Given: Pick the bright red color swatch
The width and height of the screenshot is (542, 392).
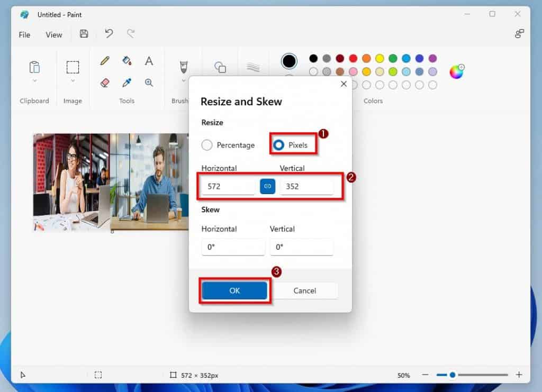Looking at the screenshot, I should (x=353, y=58).
